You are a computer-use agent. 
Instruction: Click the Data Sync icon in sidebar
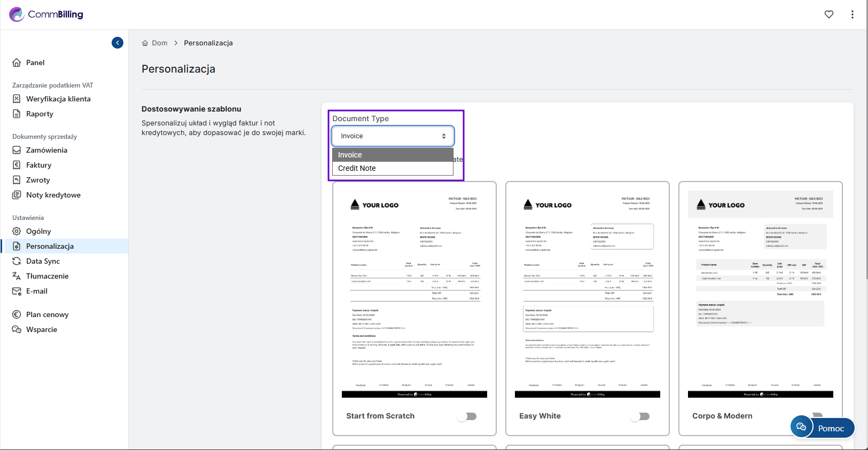click(17, 261)
